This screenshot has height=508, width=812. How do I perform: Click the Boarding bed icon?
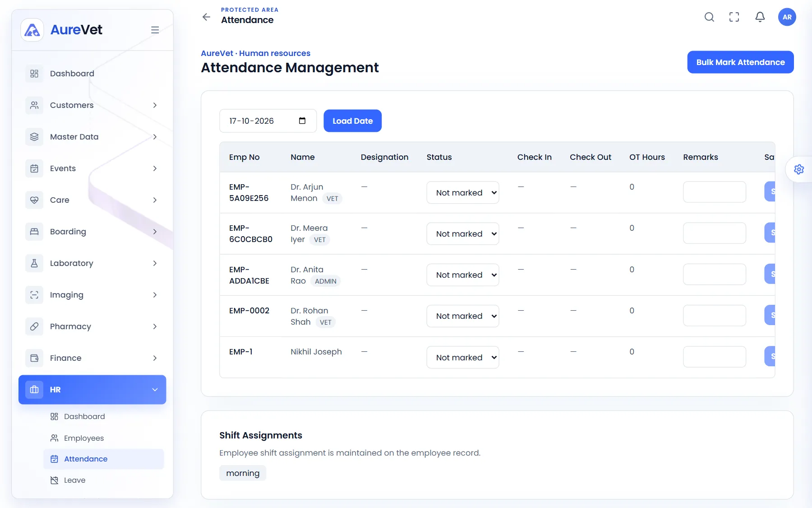(34, 232)
